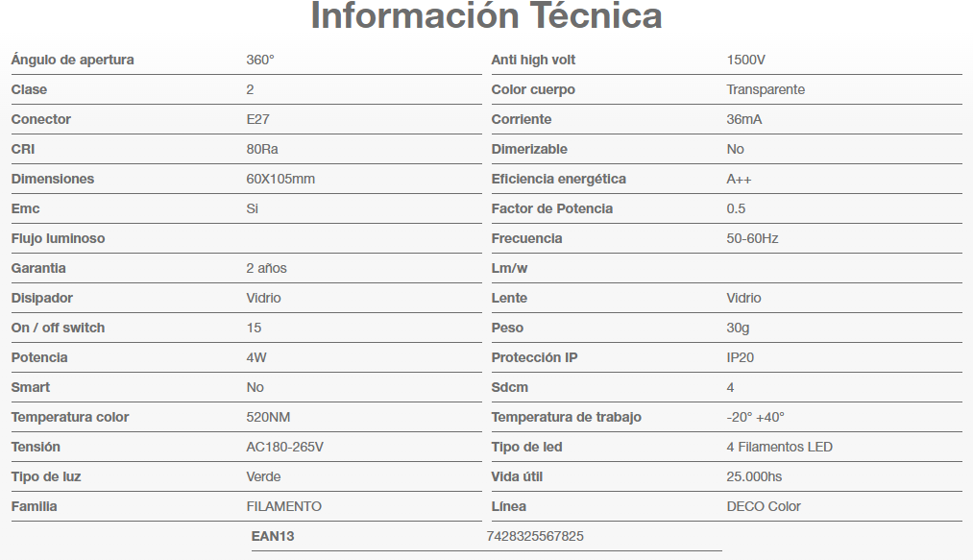Select the Ángulo de apertura label

tap(72, 60)
